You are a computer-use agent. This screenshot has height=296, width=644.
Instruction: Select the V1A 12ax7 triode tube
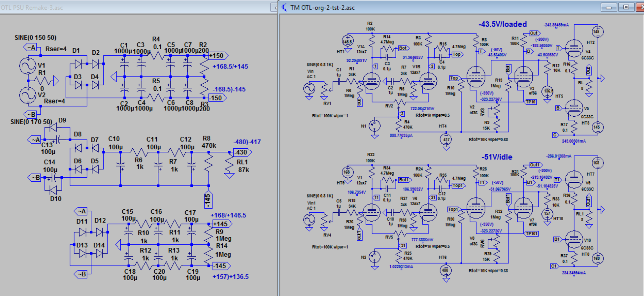coord(371,82)
